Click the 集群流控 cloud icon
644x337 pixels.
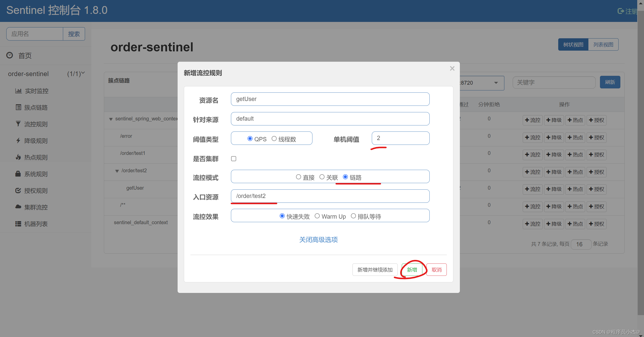click(18, 207)
